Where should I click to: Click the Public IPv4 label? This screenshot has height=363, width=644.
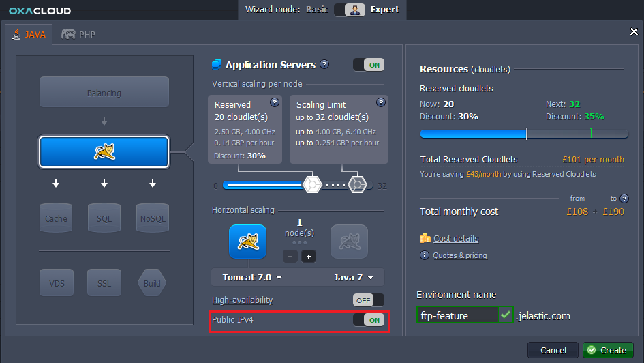click(x=232, y=320)
